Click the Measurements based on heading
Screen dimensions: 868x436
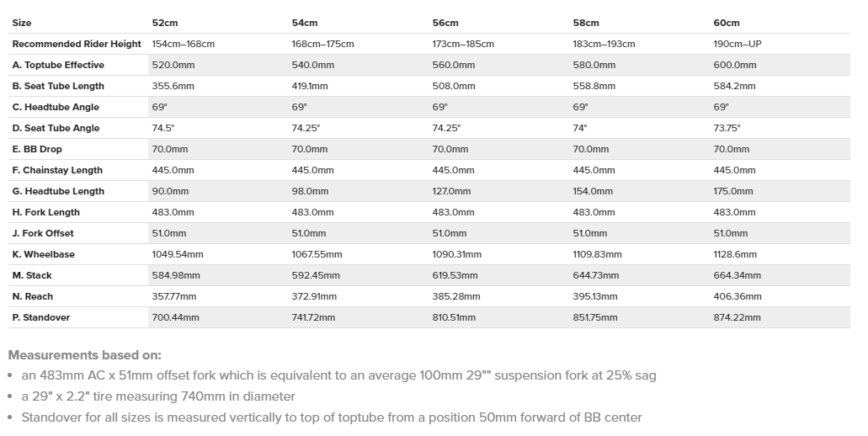(x=84, y=355)
